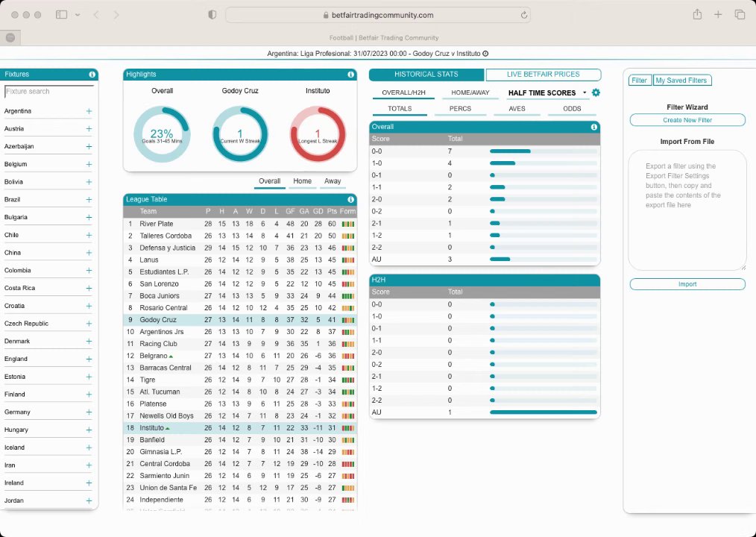The height and width of the screenshot is (537, 756).
Task: Open the Overall scores info icon
Action: pyautogui.click(x=594, y=127)
